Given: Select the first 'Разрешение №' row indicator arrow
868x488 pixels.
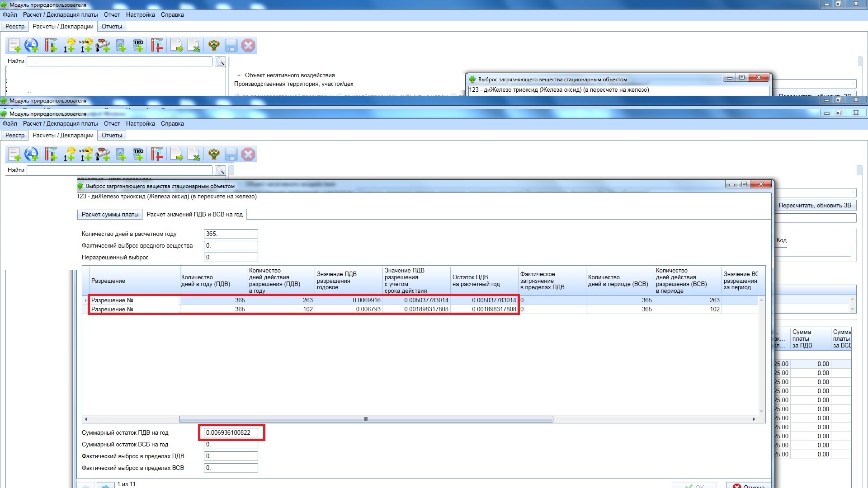Looking at the screenshot, I should coord(86,300).
